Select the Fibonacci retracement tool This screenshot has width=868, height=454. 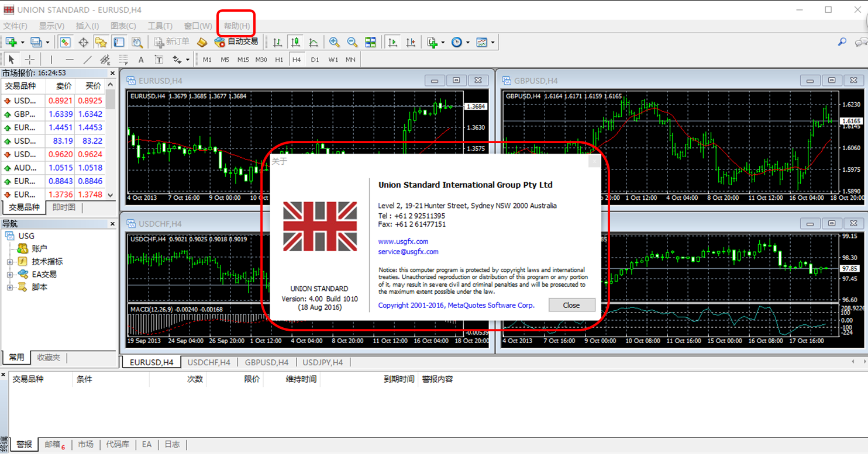coord(123,60)
